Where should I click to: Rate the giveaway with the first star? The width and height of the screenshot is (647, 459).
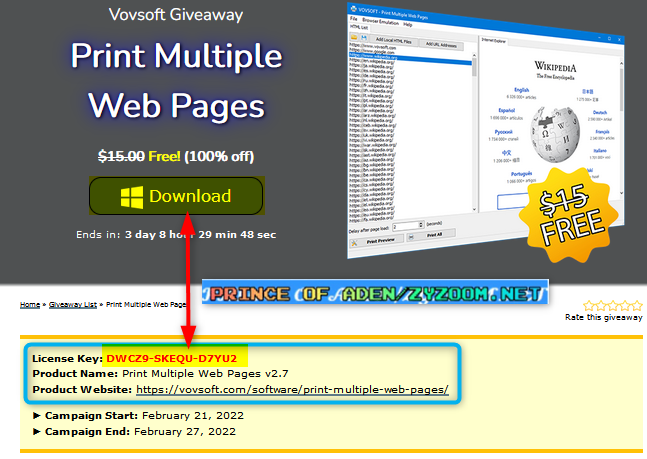coord(588,306)
